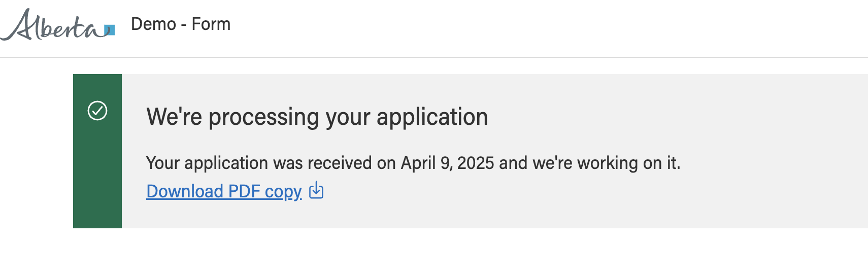Click the application received message text
The image size is (868, 277).
point(413,163)
